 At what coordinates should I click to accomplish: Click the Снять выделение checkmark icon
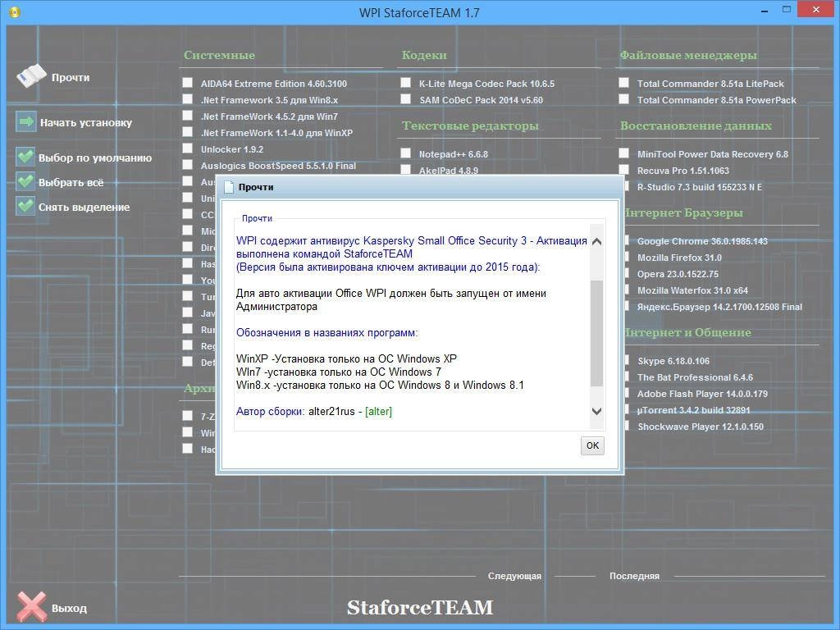pyautogui.click(x=25, y=206)
